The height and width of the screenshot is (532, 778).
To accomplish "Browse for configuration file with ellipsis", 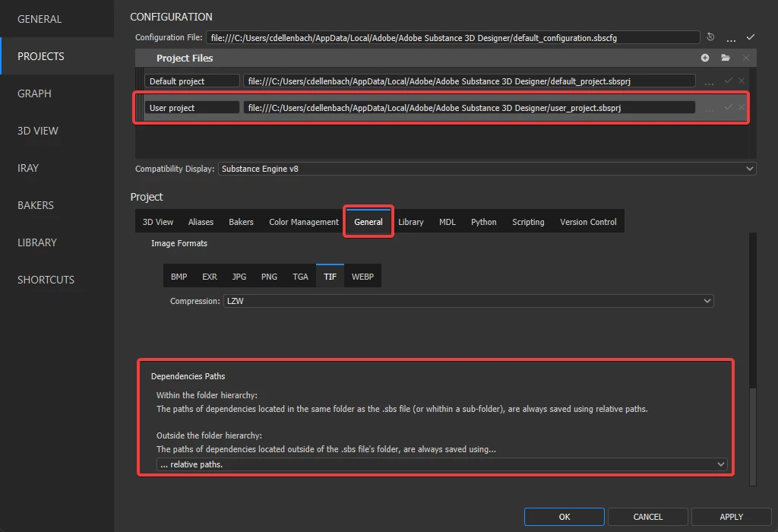I will pos(731,38).
